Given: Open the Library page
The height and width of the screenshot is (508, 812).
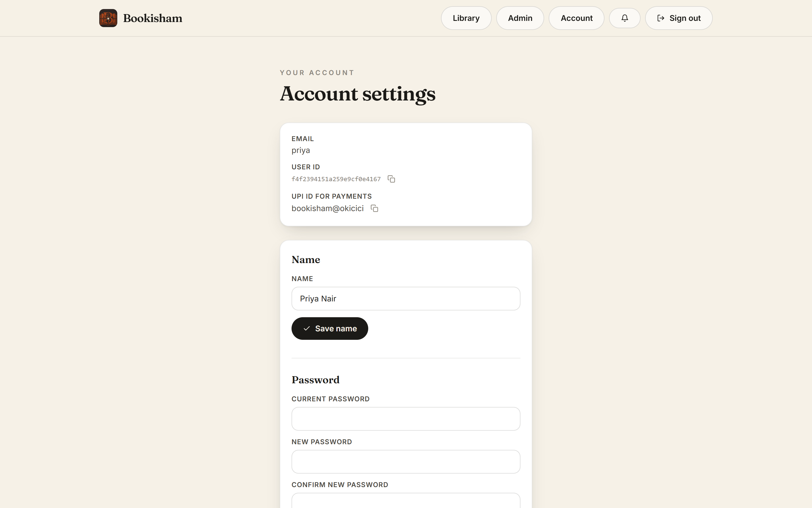Looking at the screenshot, I should [x=466, y=18].
